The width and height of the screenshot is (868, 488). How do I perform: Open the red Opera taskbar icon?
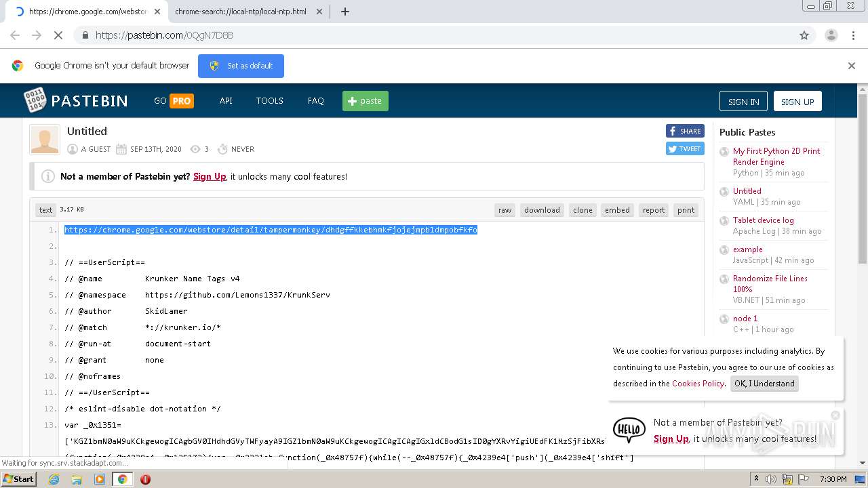[145, 479]
